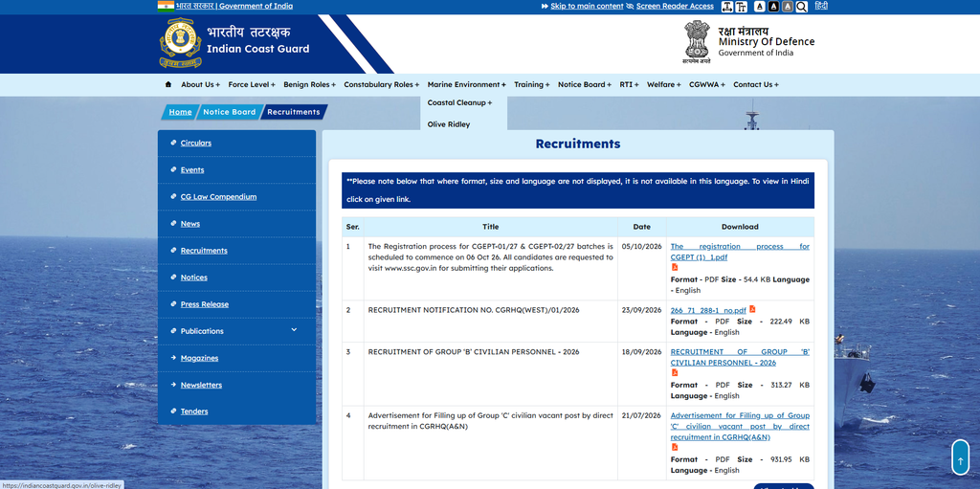Expand the Marine Environment menu
This screenshot has height=489, width=980.
(x=466, y=84)
